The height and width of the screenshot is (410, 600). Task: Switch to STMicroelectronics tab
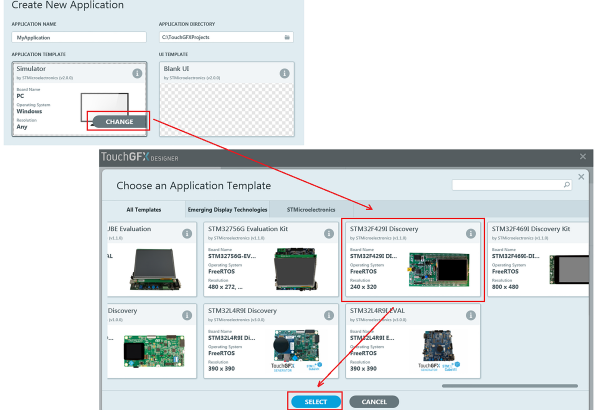310,209
